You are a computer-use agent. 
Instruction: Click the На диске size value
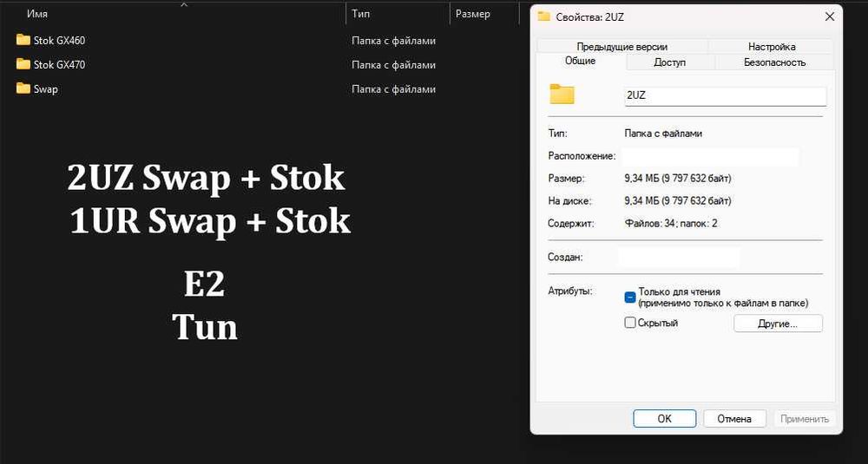pos(678,200)
